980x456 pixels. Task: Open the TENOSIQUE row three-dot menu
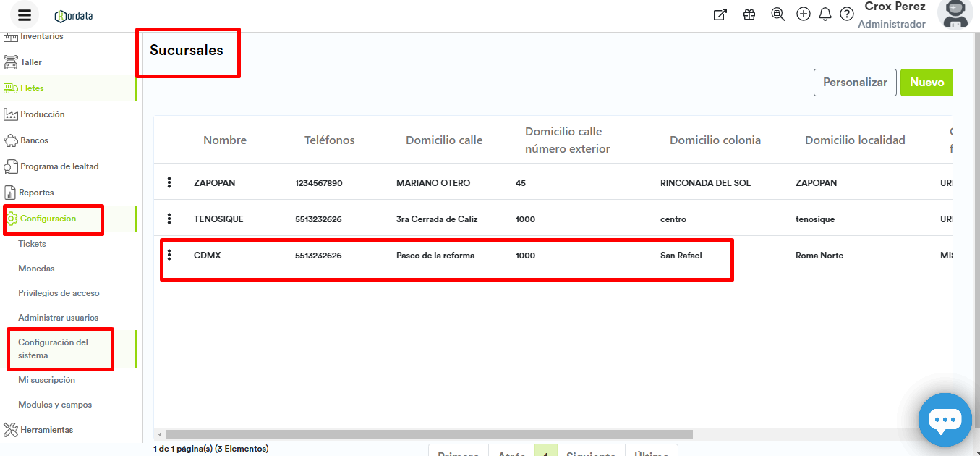169,219
